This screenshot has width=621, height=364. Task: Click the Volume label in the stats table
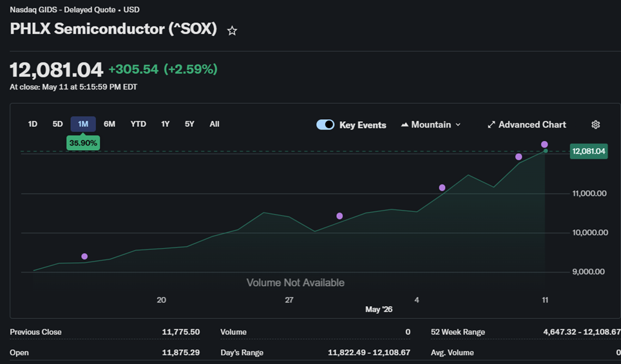click(x=233, y=332)
